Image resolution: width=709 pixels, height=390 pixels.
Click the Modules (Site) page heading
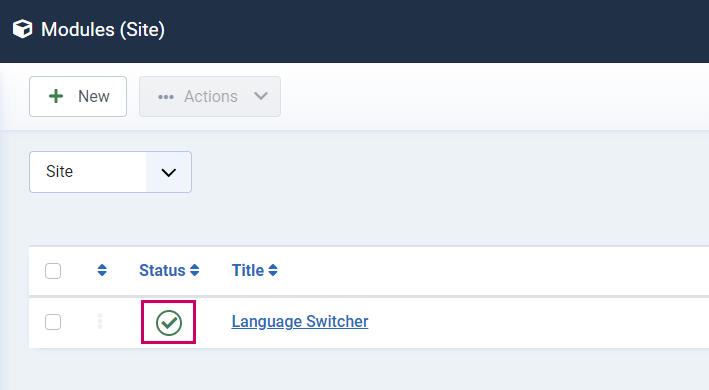pos(103,30)
